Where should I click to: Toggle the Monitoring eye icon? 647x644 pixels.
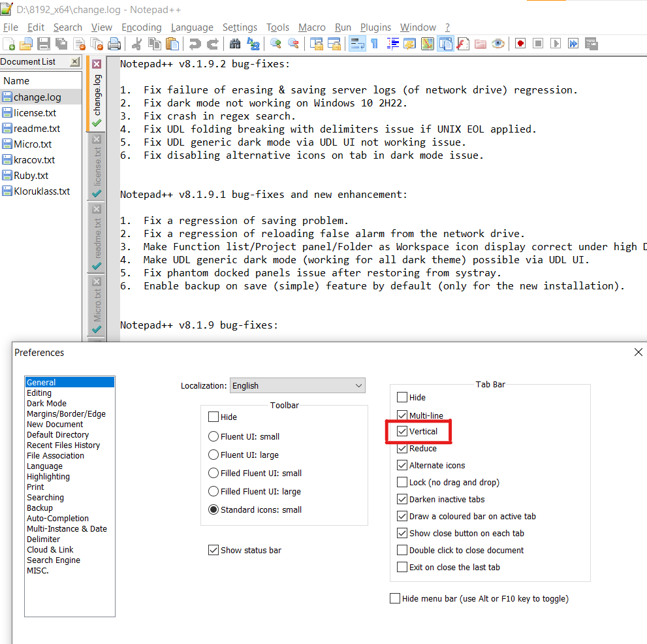pos(498,44)
